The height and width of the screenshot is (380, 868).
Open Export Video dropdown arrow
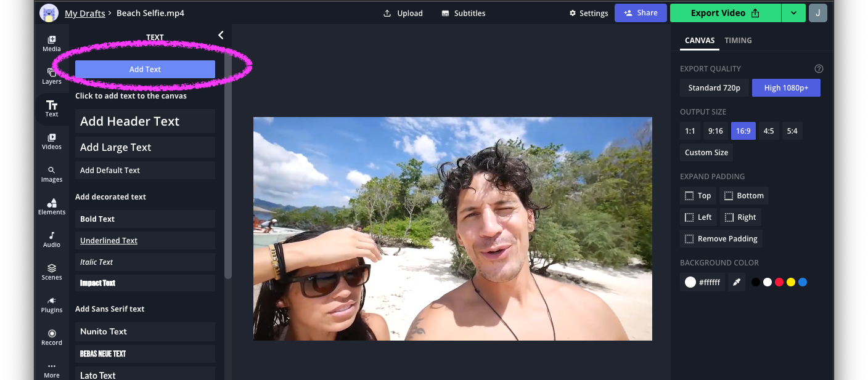pyautogui.click(x=793, y=13)
